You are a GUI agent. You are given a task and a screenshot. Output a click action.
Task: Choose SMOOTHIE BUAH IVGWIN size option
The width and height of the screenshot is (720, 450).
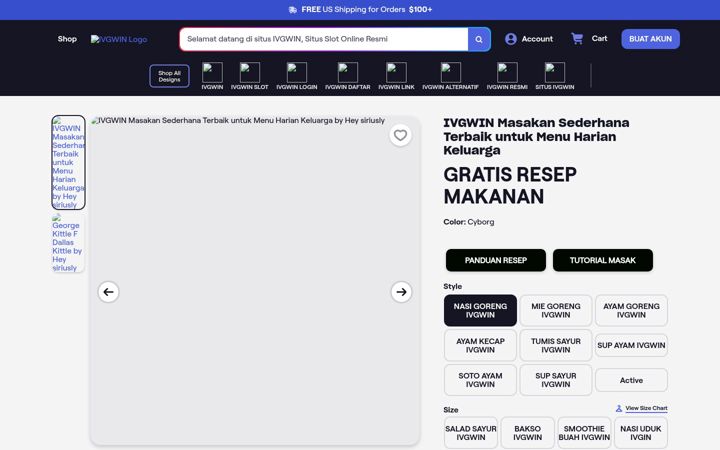click(x=584, y=433)
